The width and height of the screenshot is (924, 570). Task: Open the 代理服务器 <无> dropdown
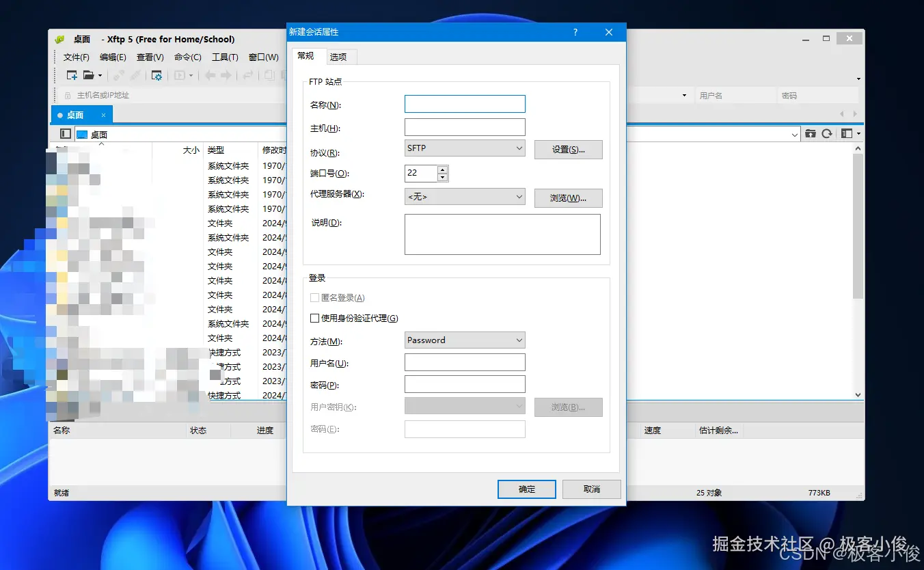tap(465, 197)
